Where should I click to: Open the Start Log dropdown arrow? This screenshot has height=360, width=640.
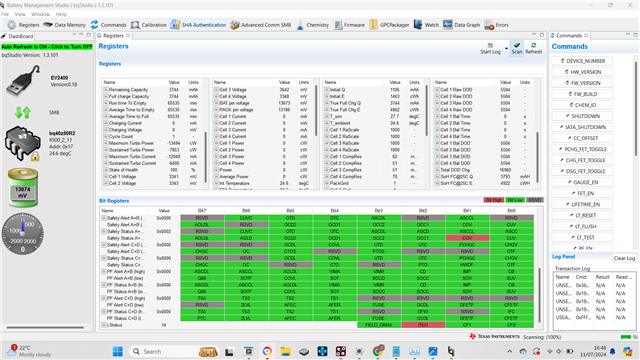tap(507, 49)
